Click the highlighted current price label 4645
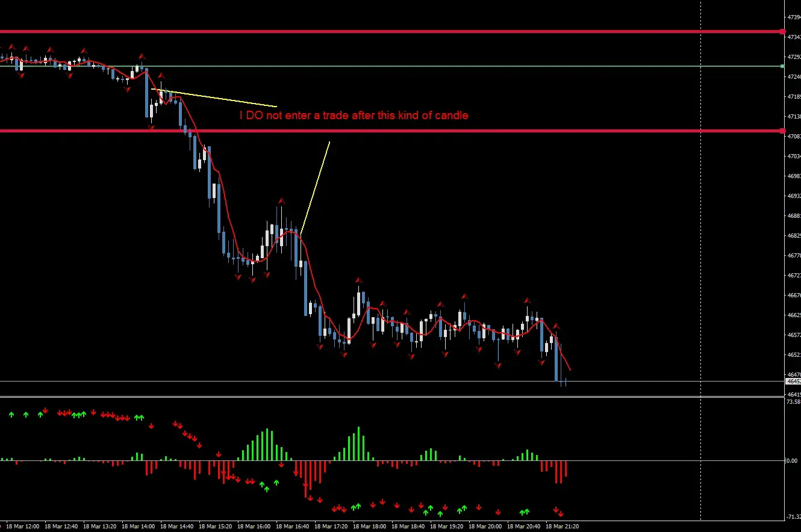 pyautogui.click(x=793, y=381)
